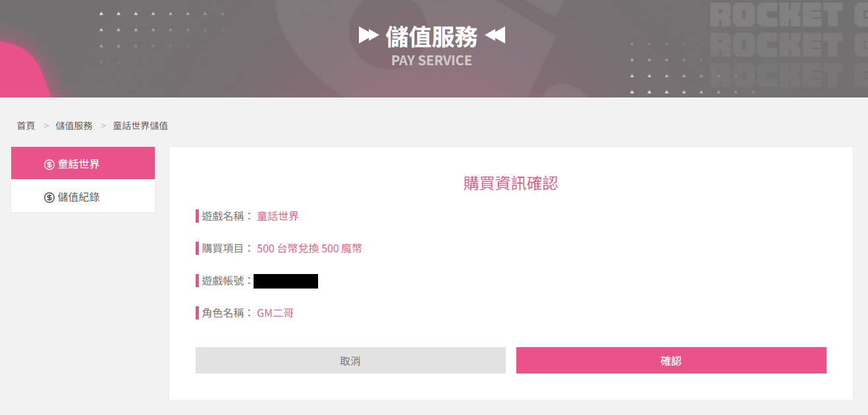Click the 購買項目 label

tap(224, 248)
